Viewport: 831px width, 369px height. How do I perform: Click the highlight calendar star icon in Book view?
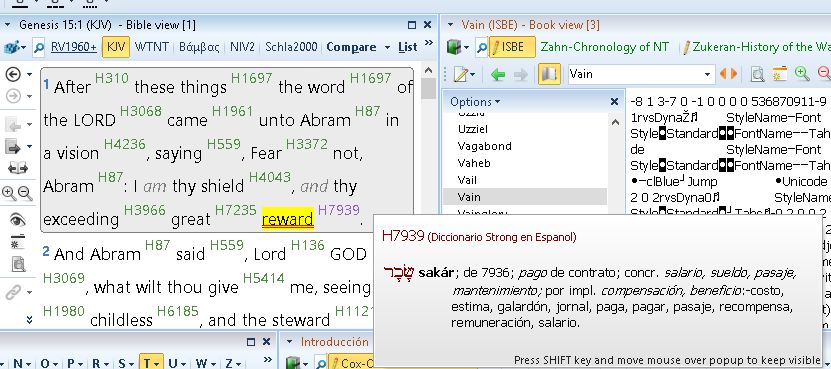tap(779, 75)
